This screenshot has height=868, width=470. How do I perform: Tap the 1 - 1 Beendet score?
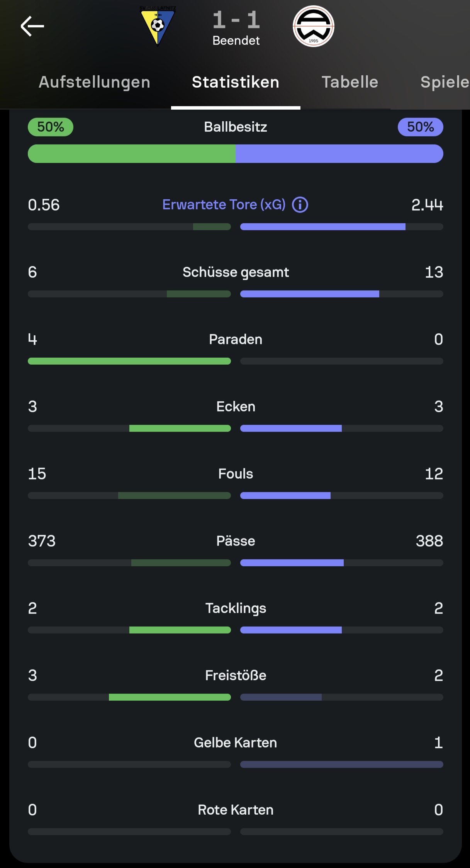(236, 27)
